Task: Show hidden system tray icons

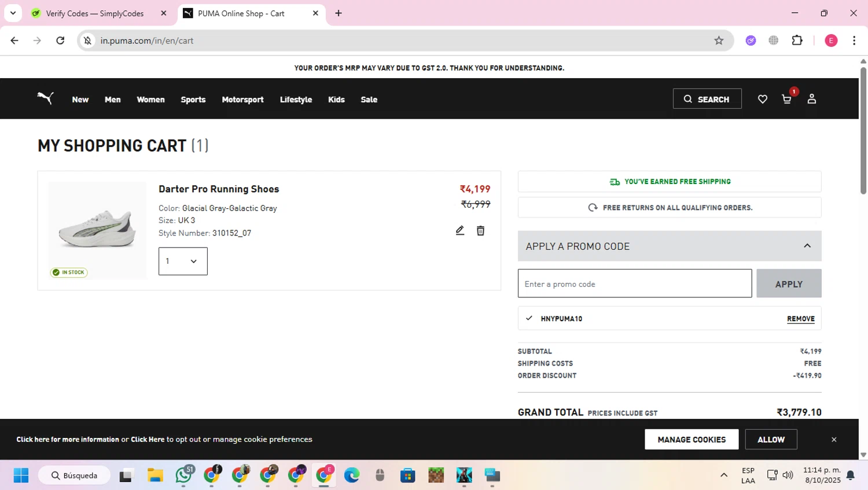Action: click(724, 476)
